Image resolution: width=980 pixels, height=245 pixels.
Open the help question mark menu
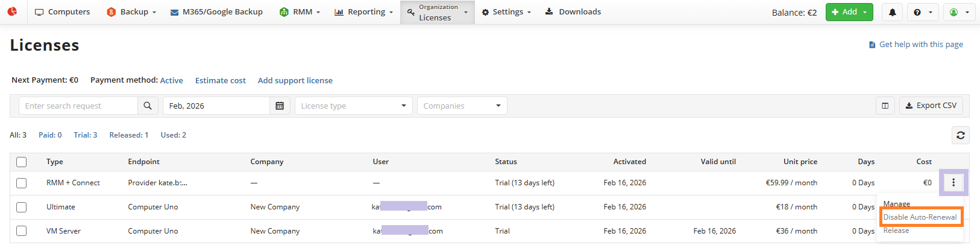922,12
